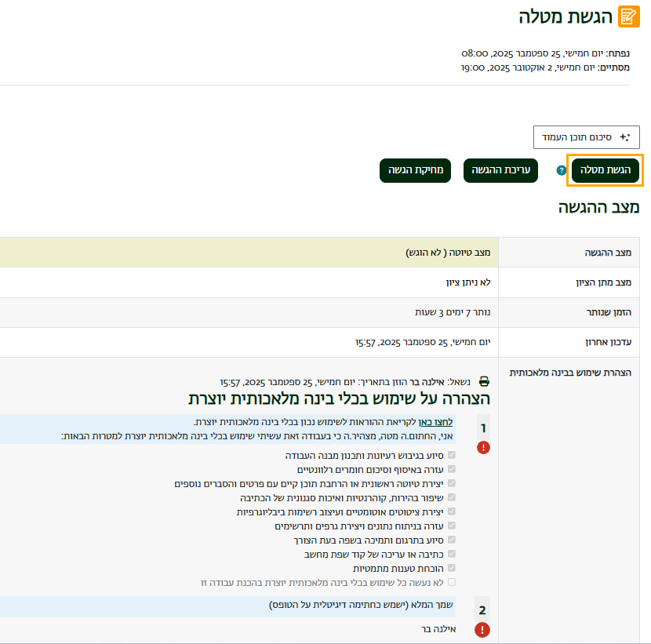This screenshot has width=651, height=644.
Task: Uncheck the שיפור בהירות, קוהרנטיות checkbox
Action: (451, 497)
